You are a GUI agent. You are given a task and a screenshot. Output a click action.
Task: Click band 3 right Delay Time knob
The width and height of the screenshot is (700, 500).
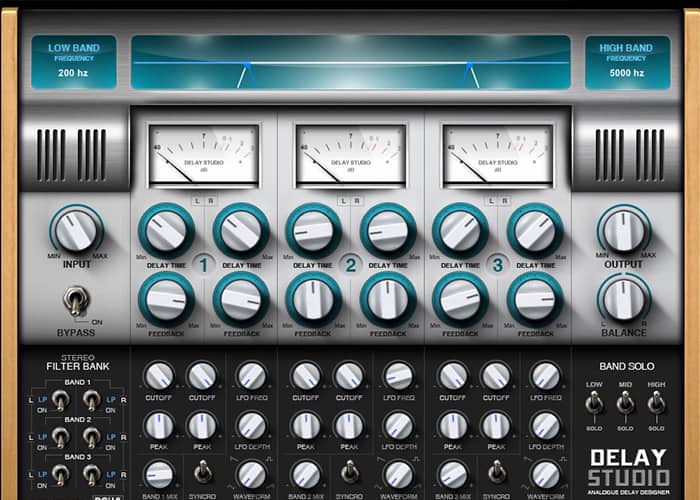535,231
